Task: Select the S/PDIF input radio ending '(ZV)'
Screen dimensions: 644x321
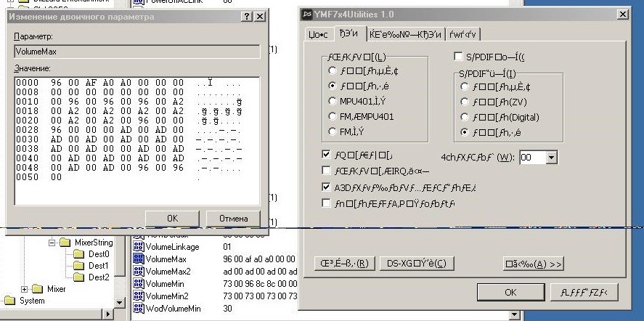Action: pyautogui.click(x=465, y=102)
